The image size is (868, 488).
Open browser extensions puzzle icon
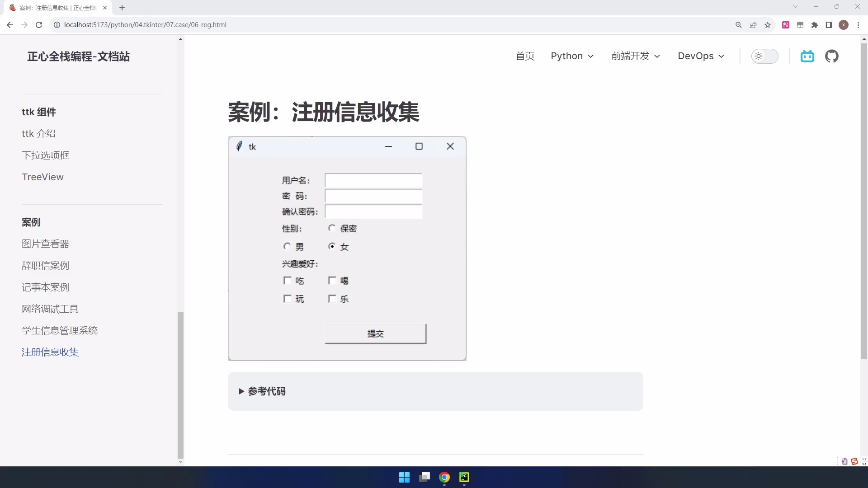[x=815, y=25]
